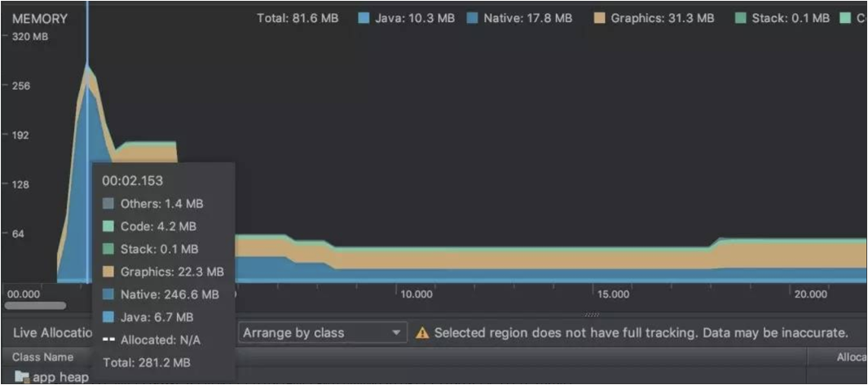Click "Native: 246.6 MB" in tooltip
868x385 pixels.
(x=170, y=294)
